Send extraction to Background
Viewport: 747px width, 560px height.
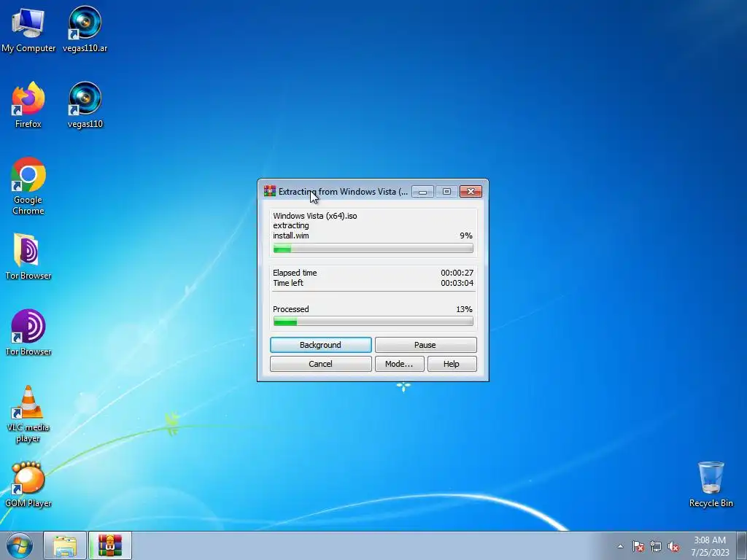(321, 345)
